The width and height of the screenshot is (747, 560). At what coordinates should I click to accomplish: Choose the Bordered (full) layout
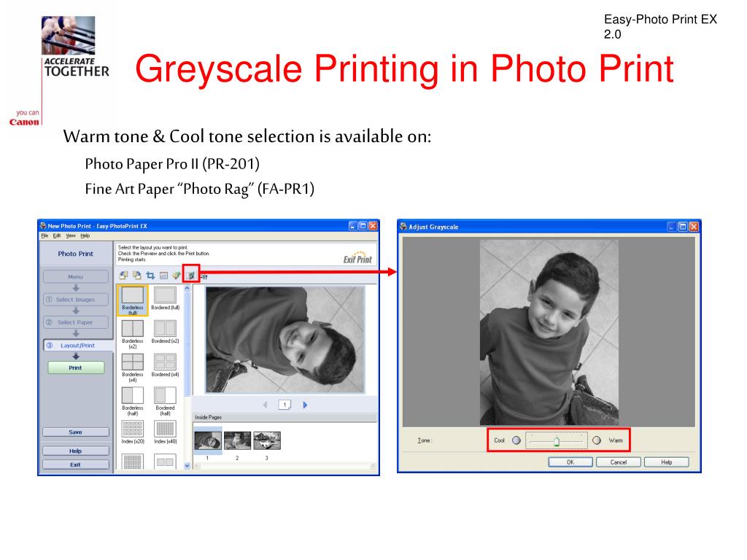coord(166,298)
